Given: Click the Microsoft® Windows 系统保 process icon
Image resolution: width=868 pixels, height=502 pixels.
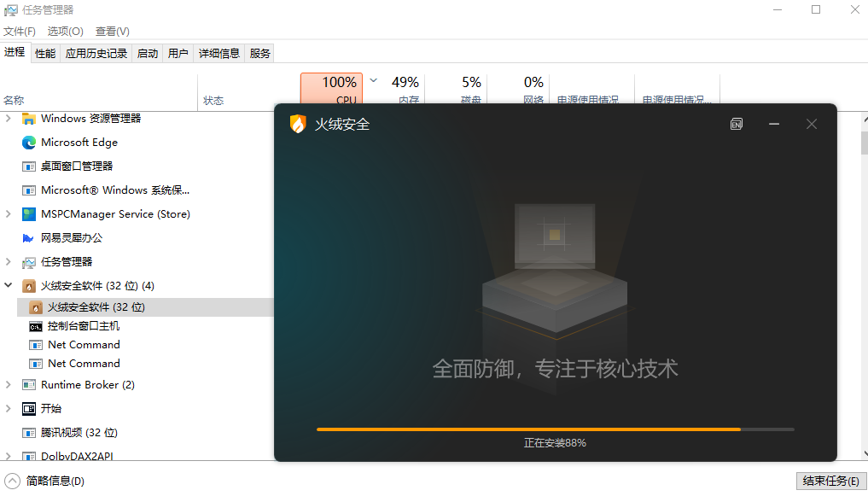Looking at the screenshot, I should [29, 190].
